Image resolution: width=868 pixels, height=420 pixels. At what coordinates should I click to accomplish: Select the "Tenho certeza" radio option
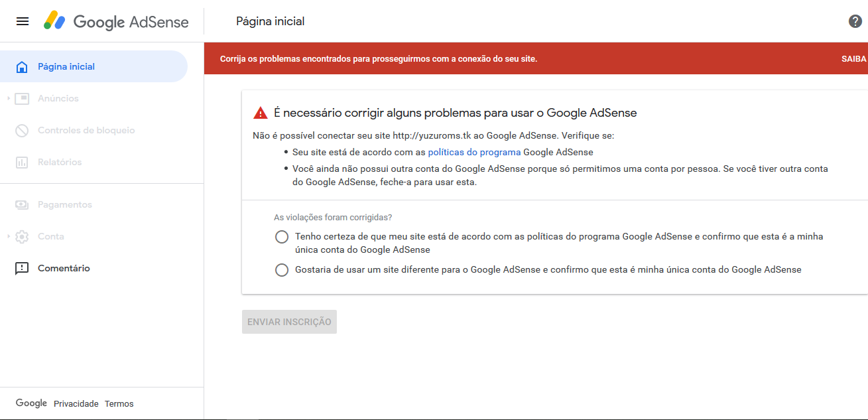click(x=282, y=237)
